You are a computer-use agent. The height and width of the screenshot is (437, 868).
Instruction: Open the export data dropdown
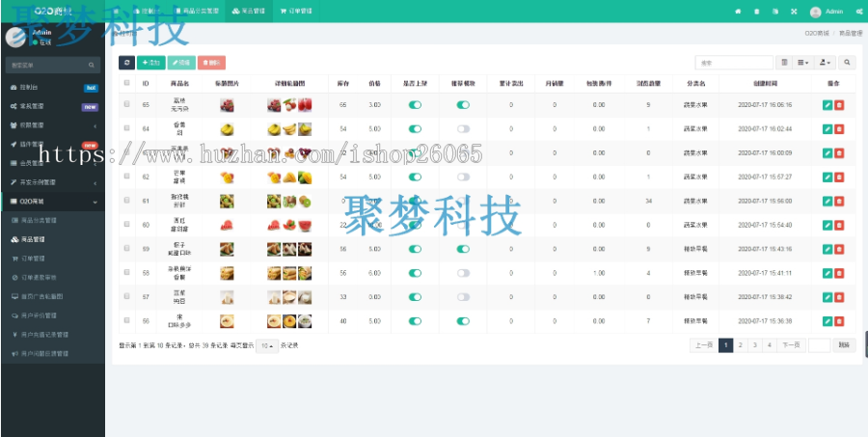tap(825, 63)
